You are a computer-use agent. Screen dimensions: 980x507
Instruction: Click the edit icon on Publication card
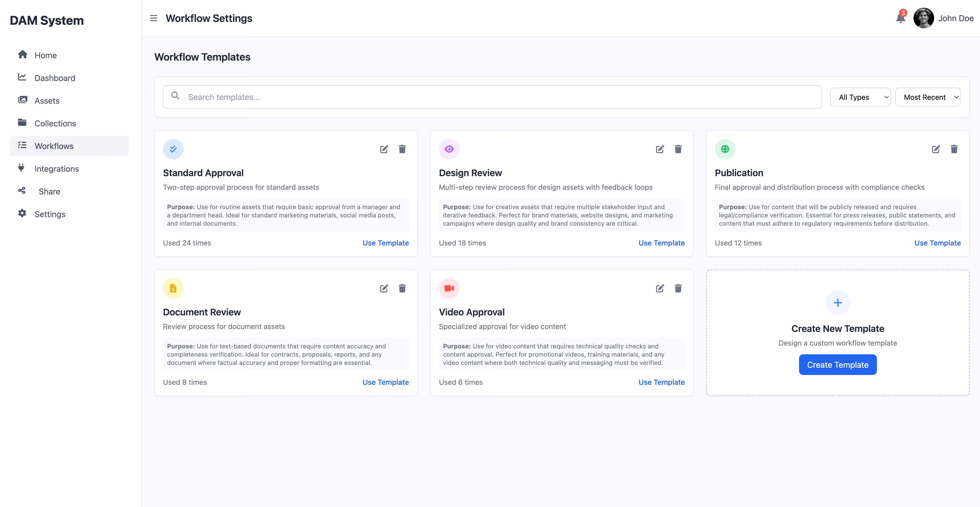pyautogui.click(x=936, y=149)
